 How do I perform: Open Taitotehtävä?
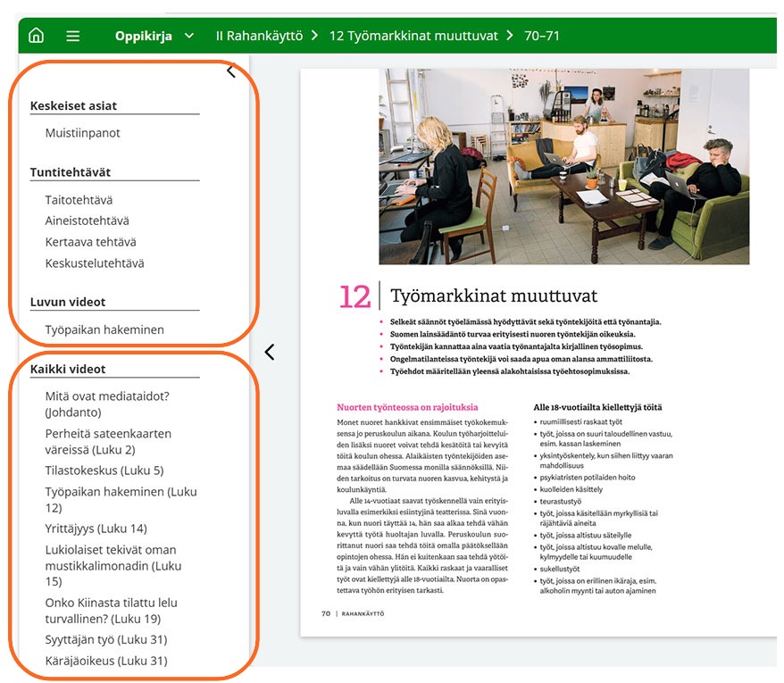(x=79, y=200)
